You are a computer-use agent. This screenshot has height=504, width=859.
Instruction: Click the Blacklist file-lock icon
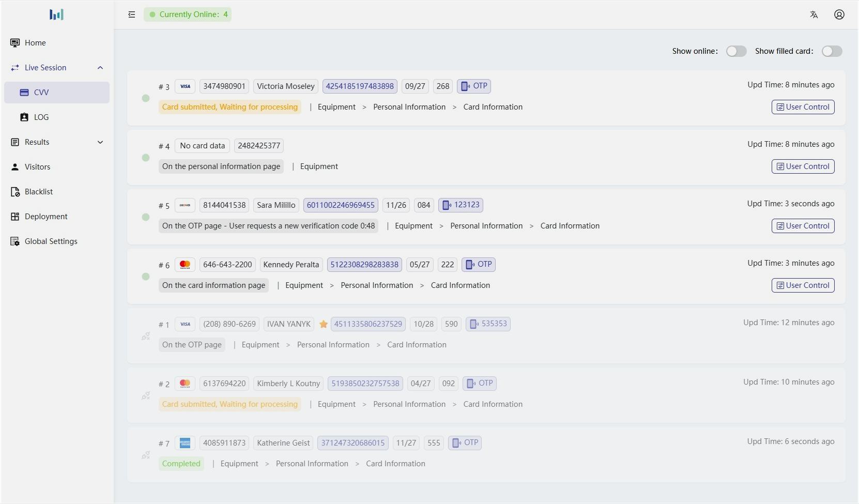point(15,192)
